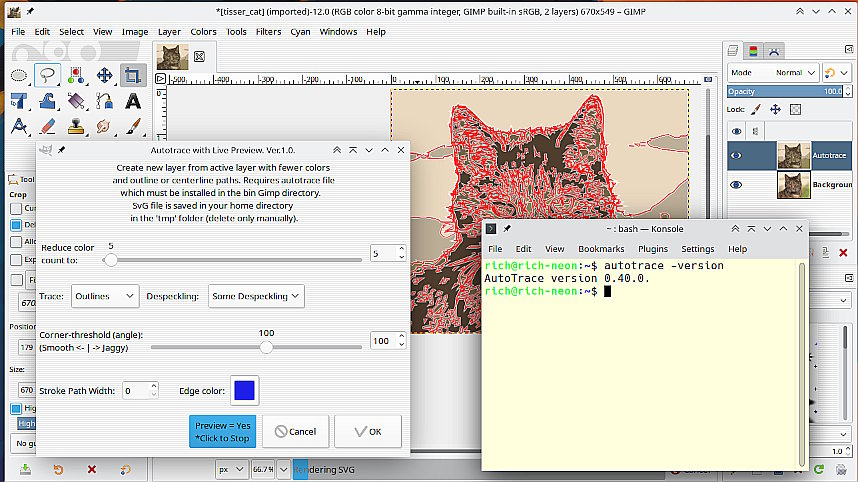Screen dimensions: 858x482
Task: Open the layer mode group switch dropdown
Action: coord(837,73)
